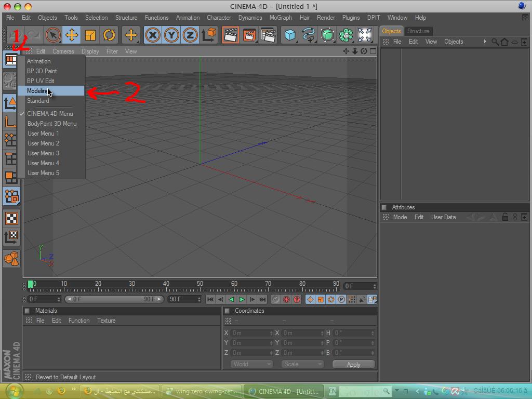This screenshot has width=532, height=399.
Task: Play animation forwards
Action: coord(242,299)
